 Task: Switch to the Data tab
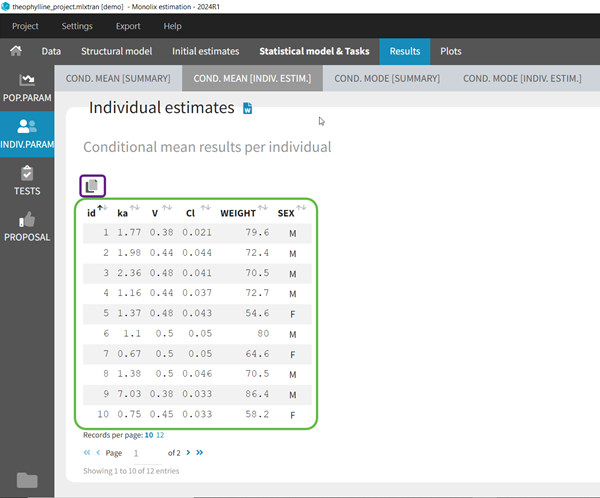tap(51, 51)
